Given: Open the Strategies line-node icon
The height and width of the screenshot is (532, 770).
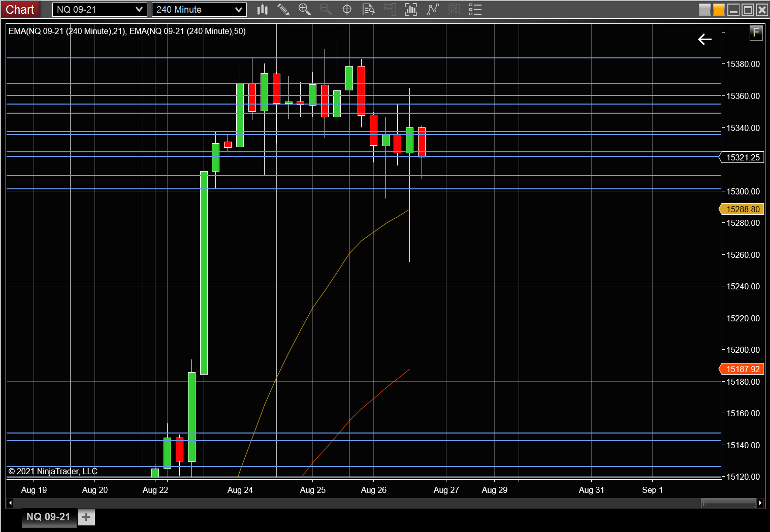Looking at the screenshot, I should [432, 10].
